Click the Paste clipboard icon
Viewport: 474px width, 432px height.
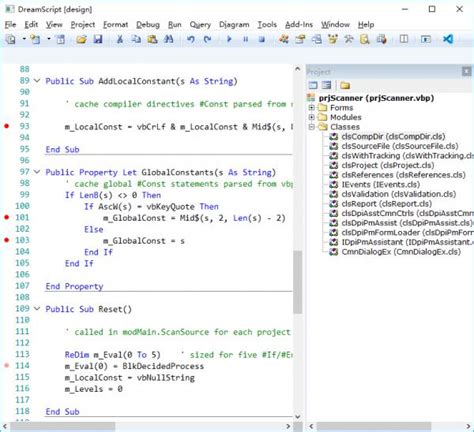152,39
